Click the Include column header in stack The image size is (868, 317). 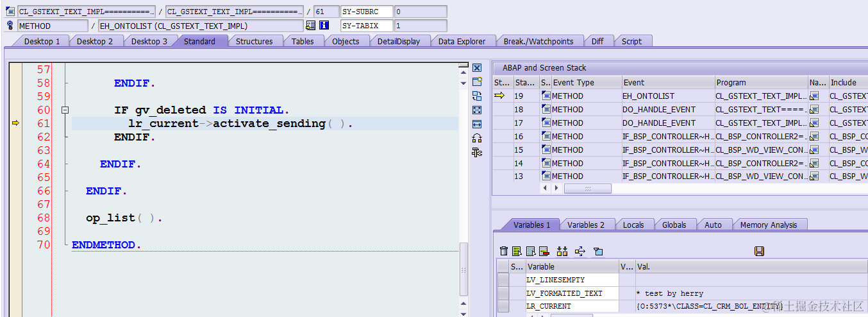point(848,82)
